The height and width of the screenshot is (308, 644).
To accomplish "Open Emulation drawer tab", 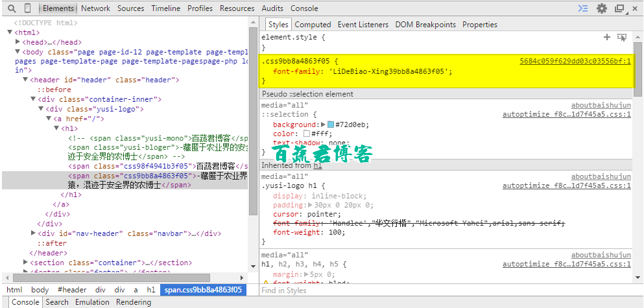I will coord(92,302).
